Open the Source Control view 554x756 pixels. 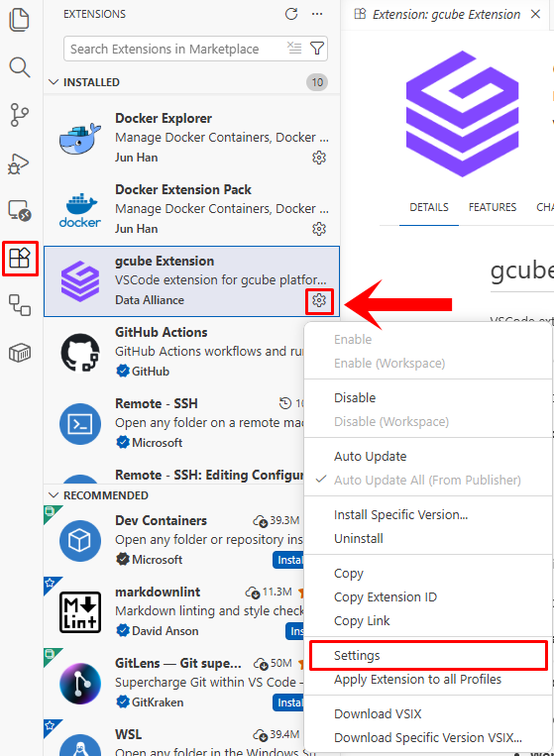click(x=20, y=115)
